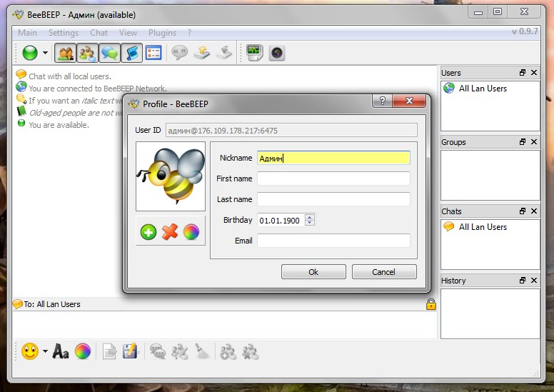Click the send file page icon

pyautogui.click(x=109, y=351)
